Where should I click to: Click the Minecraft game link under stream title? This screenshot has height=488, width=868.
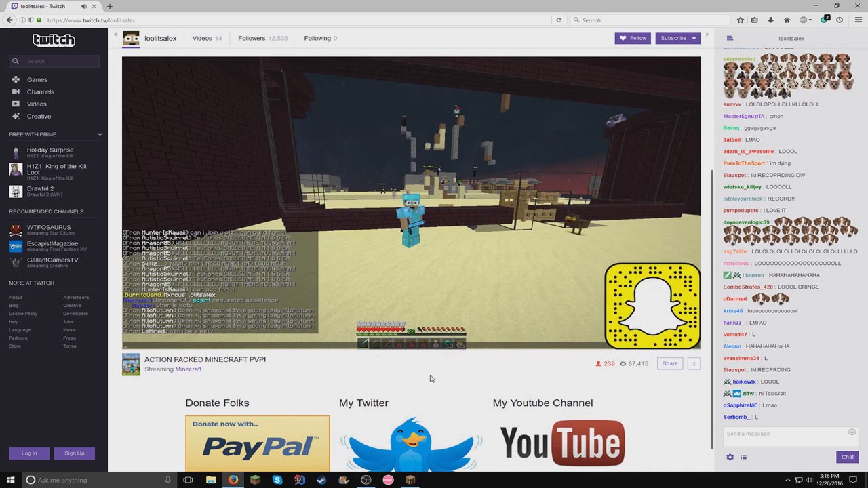pyautogui.click(x=189, y=369)
